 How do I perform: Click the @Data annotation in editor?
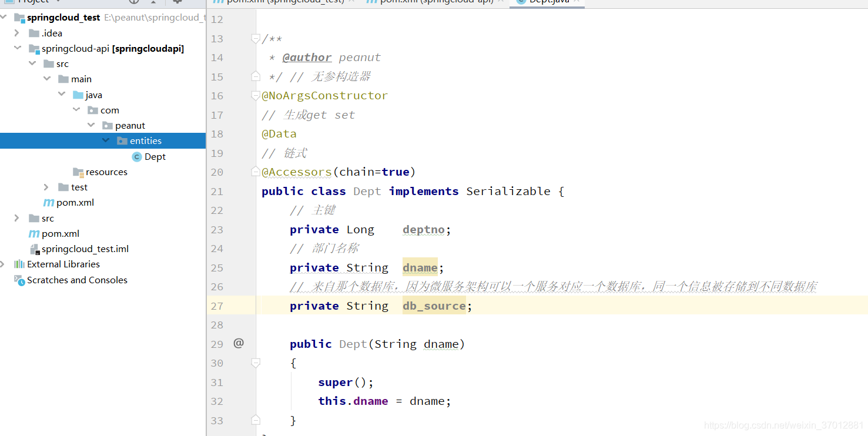tap(279, 134)
